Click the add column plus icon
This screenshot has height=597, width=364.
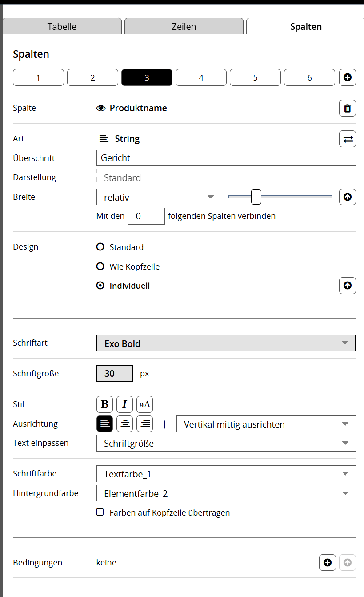coord(347,77)
